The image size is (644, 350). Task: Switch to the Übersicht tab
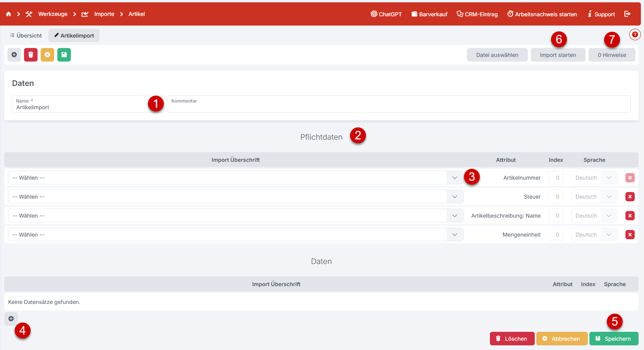26,36
